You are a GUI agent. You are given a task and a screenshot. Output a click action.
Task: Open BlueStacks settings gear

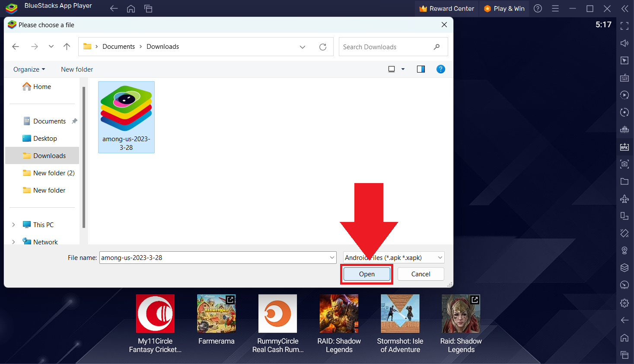[624, 303]
